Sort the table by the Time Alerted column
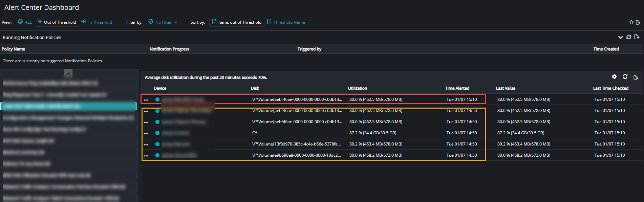 click(x=457, y=88)
